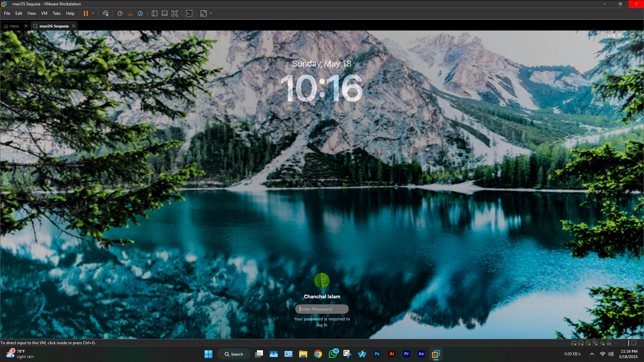Toggle the message log icon in status bar
The width and height of the screenshot is (644, 362).
[x=634, y=343]
